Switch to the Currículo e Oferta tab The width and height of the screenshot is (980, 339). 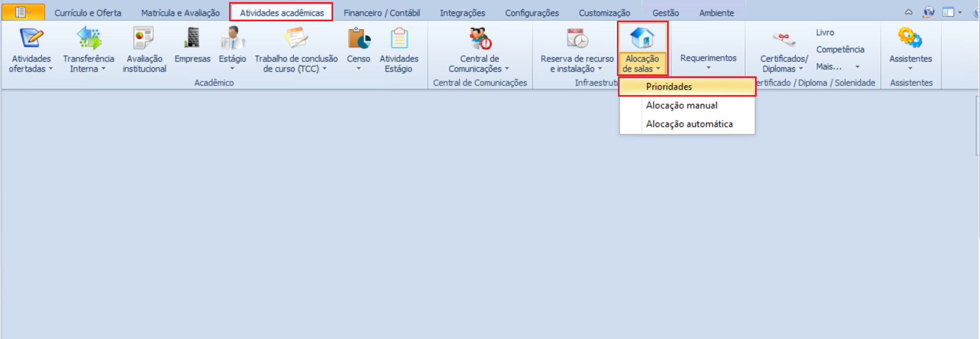click(88, 13)
